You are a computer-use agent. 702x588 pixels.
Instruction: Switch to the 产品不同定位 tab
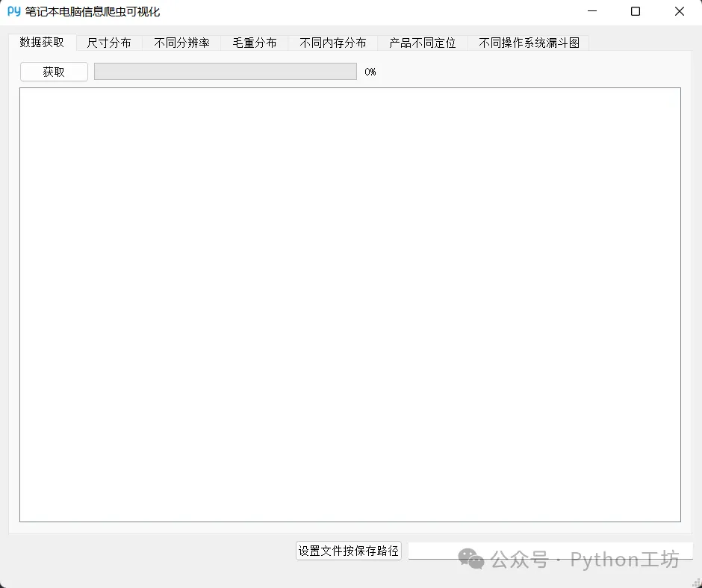pos(423,43)
